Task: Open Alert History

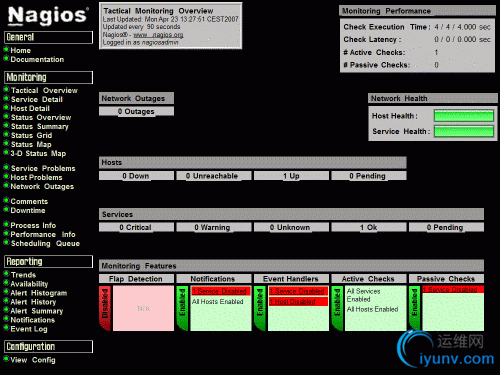Action: [x=33, y=302]
